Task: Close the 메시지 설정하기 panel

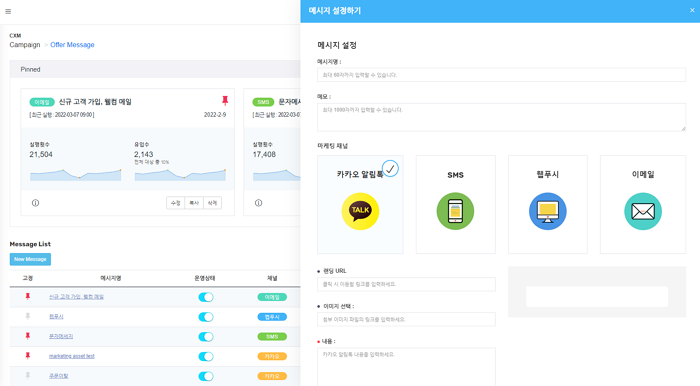Action: click(692, 10)
